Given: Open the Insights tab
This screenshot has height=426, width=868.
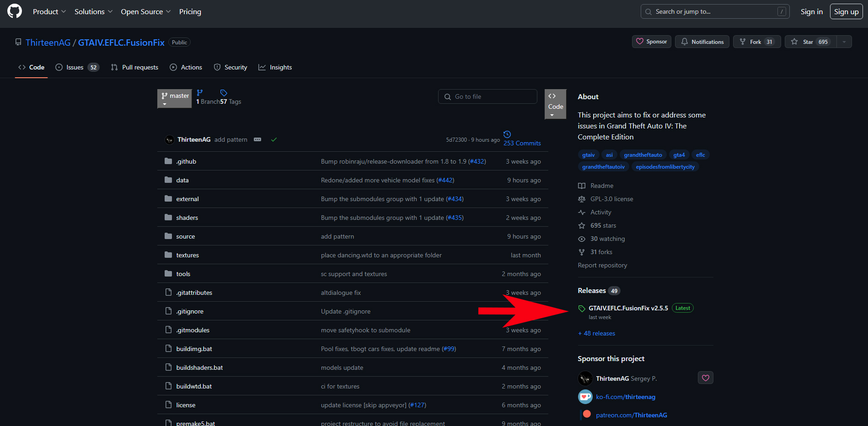Looking at the screenshot, I should point(275,67).
